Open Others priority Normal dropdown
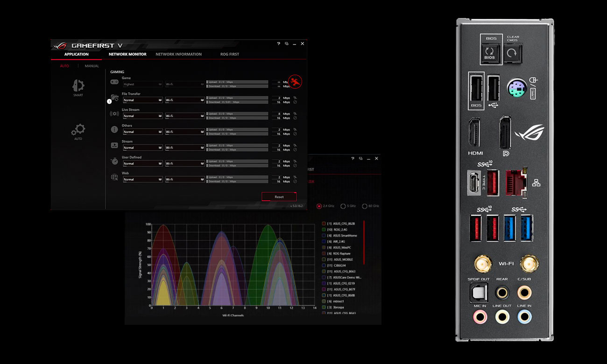 [142, 132]
